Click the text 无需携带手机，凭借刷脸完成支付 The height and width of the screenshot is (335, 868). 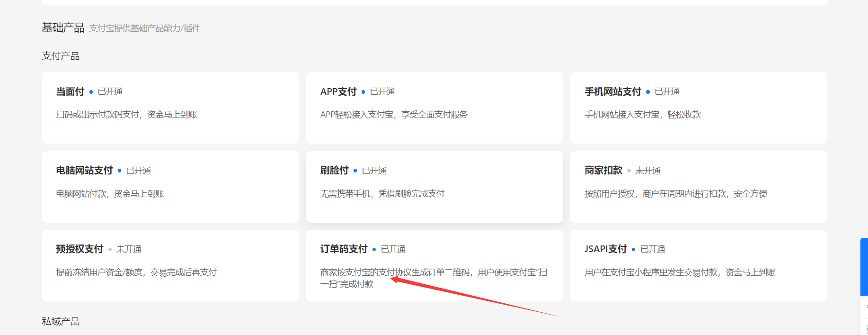(382, 193)
